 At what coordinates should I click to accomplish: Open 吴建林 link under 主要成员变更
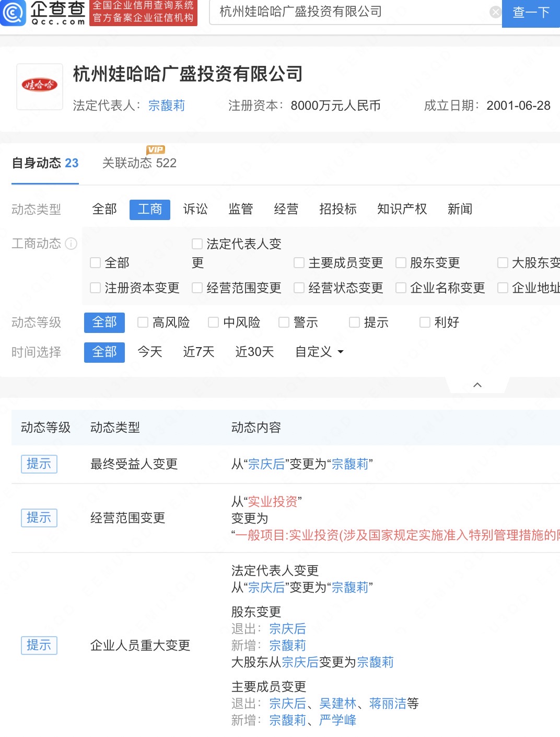[x=337, y=704]
